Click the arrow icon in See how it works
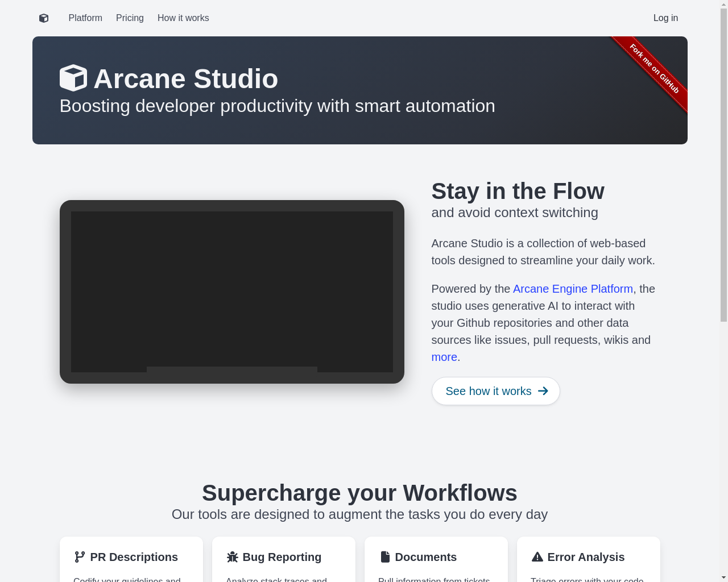Screen dimensions: 728x582 543,391
